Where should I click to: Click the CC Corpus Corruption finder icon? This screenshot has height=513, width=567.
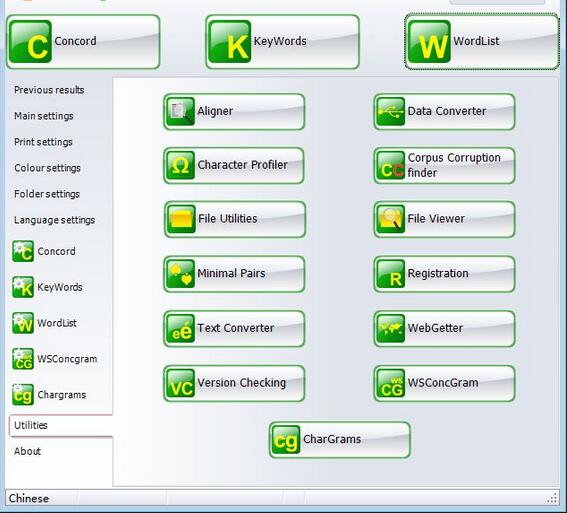[391, 165]
